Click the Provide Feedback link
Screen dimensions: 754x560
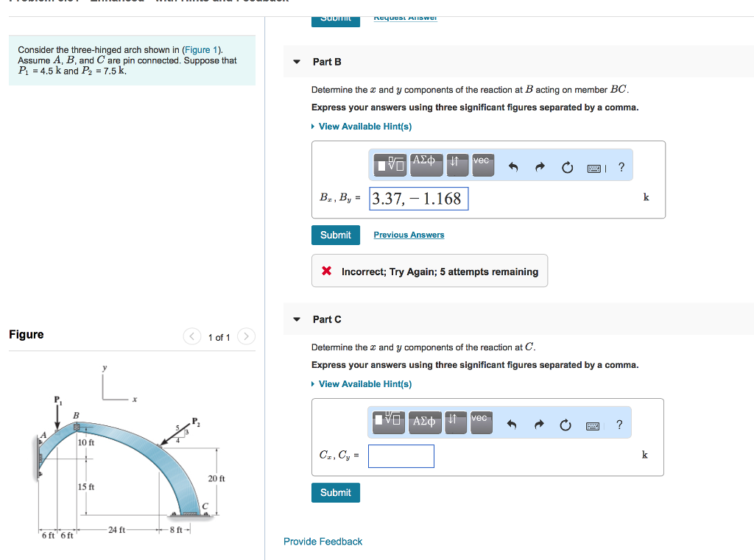point(323,541)
